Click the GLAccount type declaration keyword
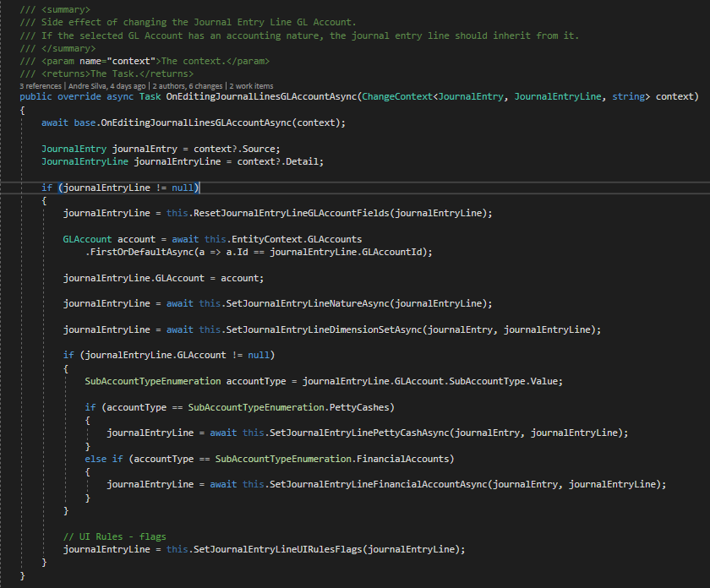The height and width of the screenshot is (588, 710). pos(87,239)
